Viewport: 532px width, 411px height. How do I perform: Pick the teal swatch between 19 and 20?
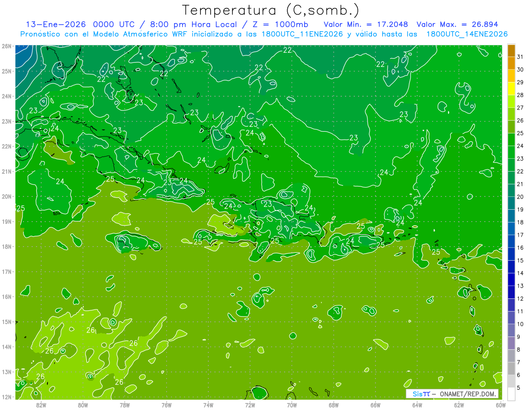tap(511, 203)
